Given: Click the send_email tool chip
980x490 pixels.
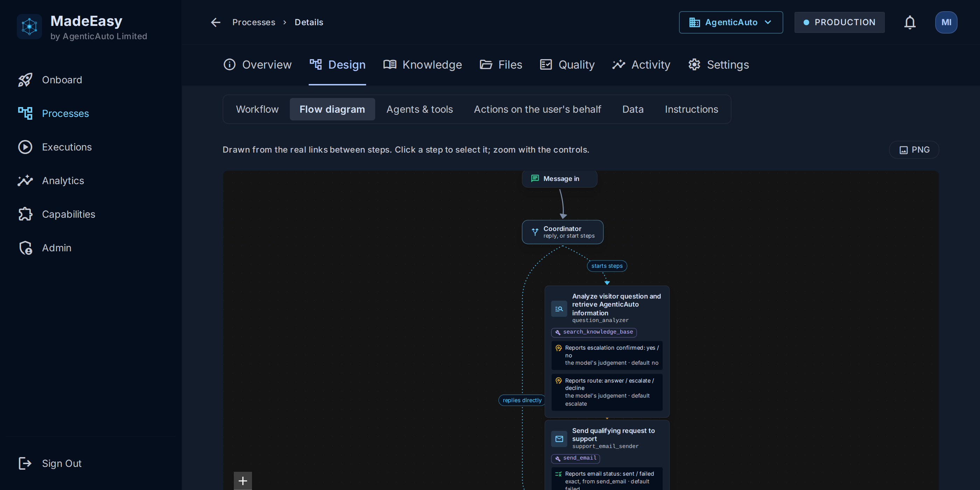Looking at the screenshot, I should click(575, 458).
